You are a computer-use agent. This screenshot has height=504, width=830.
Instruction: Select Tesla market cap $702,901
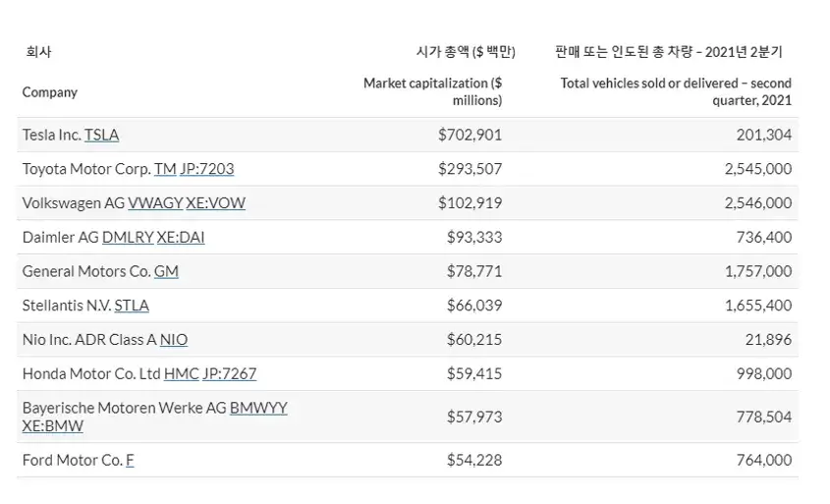coord(470,135)
